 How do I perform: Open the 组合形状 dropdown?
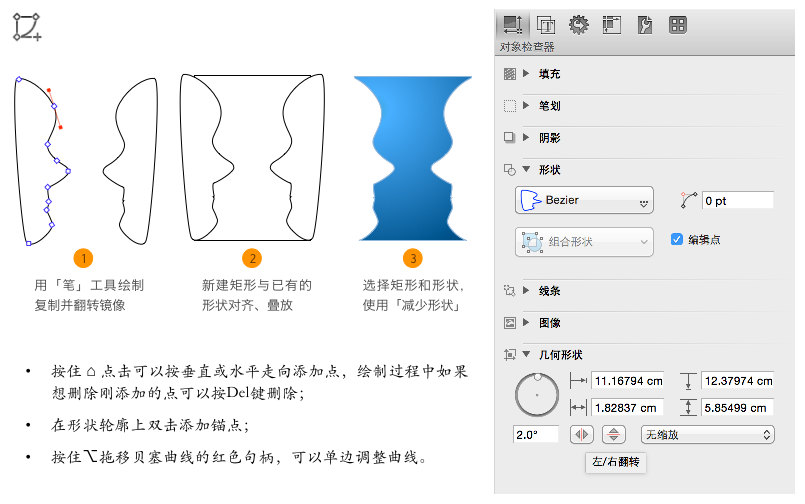click(x=584, y=242)
